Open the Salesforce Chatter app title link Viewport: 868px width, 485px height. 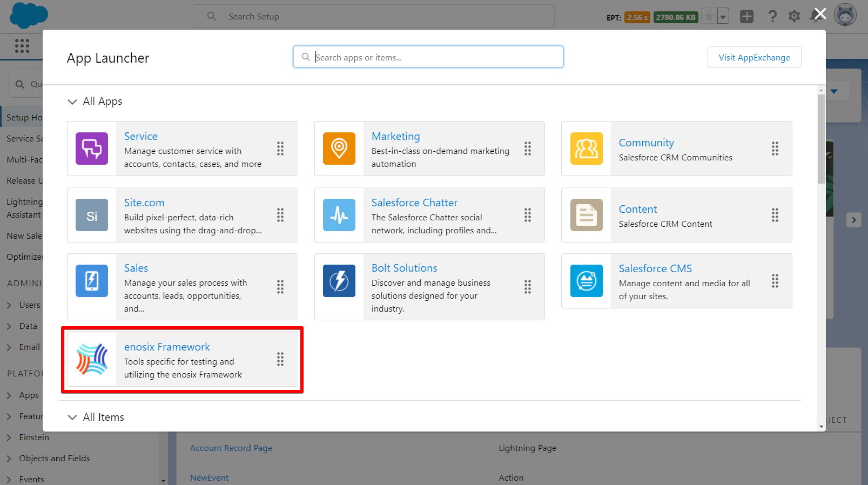coord(414,203)
